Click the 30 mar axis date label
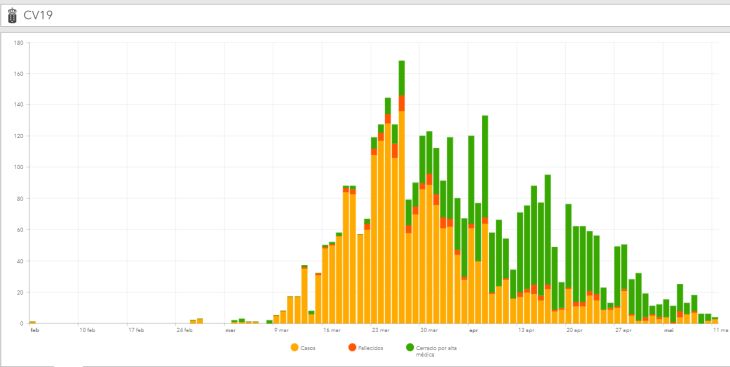The height and width of the screenshot is (367, 730). pos(429,331)
